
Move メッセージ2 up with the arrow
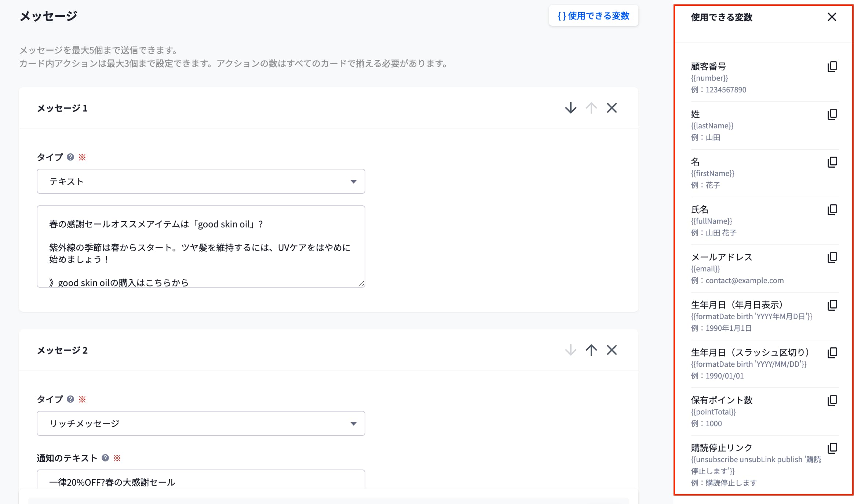[x=591, y=350]
